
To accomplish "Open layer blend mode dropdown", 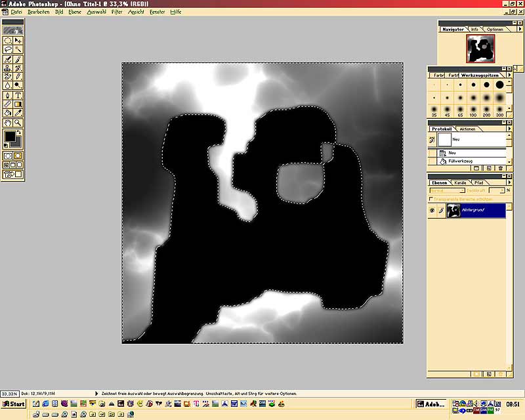I will point(446,190).
